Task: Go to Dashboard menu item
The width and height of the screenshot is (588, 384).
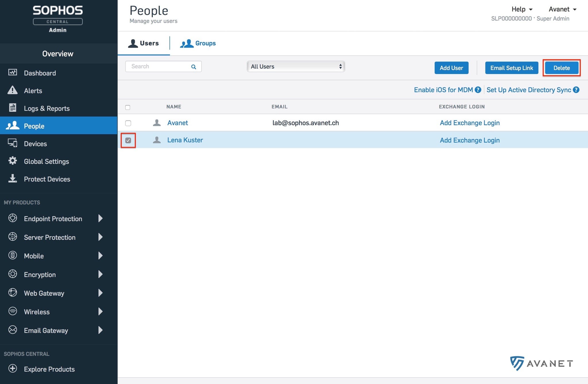Action: (59, 73)
